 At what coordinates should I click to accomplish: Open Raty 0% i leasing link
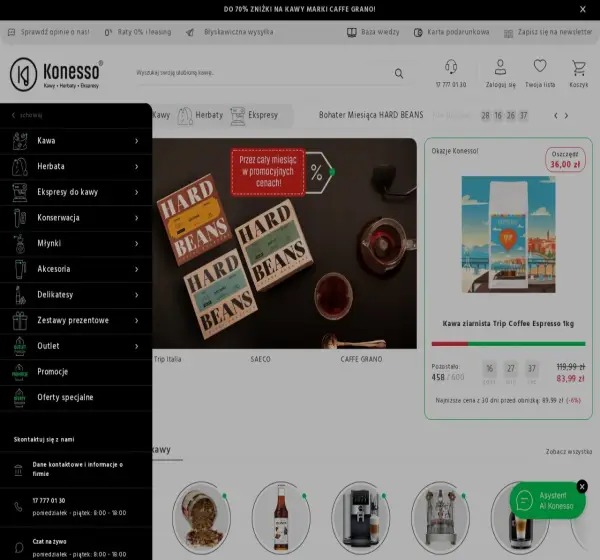click(x=138, y=32)
